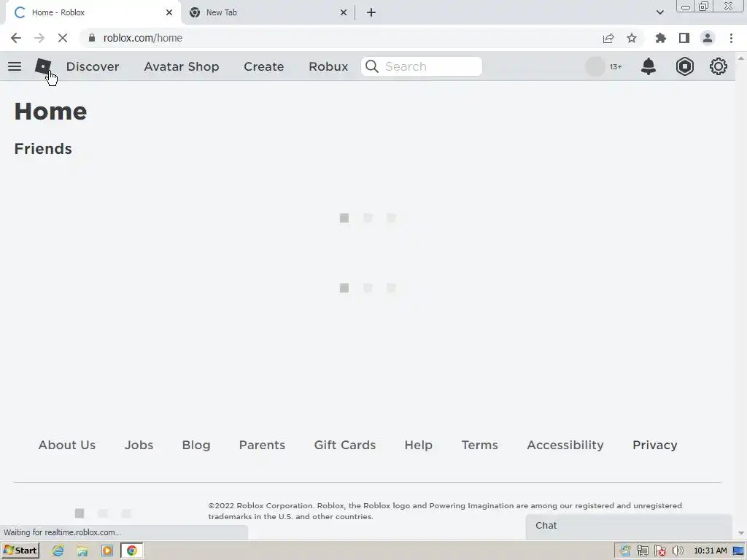Click the 13+ age label
This screenshot has width=747, height=560.
[616, 66]
